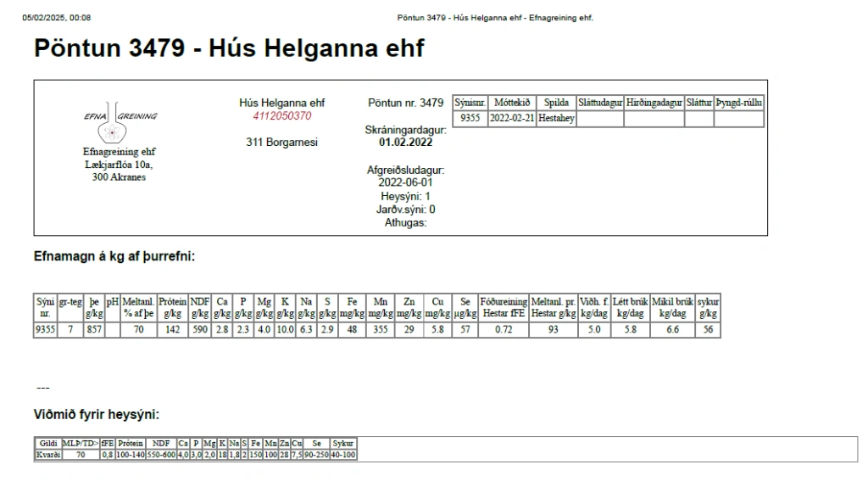868x487 pixels.
Task: Click the 'Efnamagn á kg af þurrefni' heading
Action: pyautogui.click(x=114, y=255)
